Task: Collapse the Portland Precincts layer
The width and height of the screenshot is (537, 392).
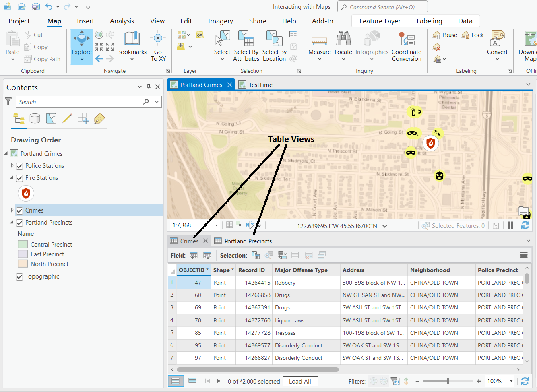Action: 12,222
